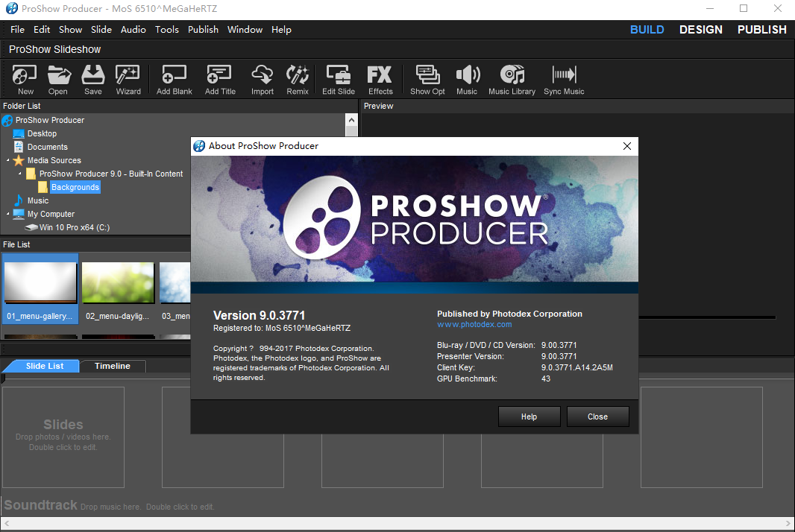795x532 pixels.
Task: Switch to the BUILD workspace
Action: pyautogui.click(x=647, y=30)
